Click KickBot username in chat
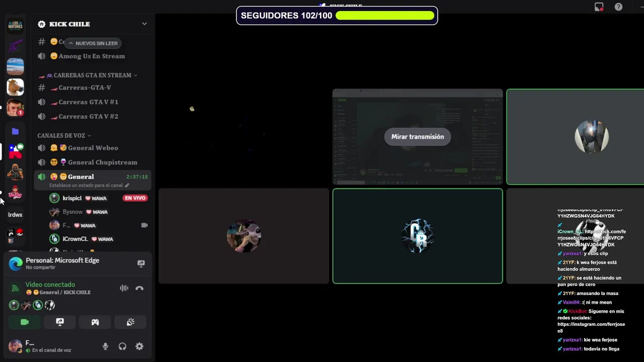The height and width of the screenshot is (362, 644). coord(577,311)
